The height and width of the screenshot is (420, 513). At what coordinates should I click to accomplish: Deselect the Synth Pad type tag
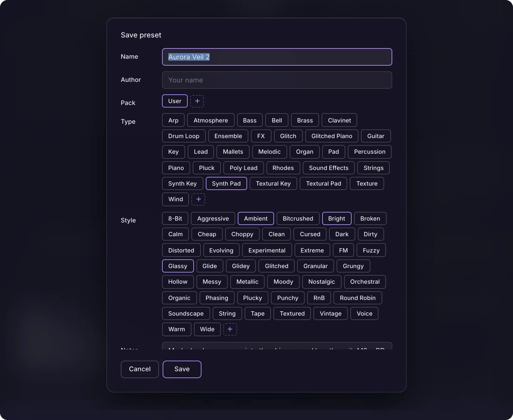(x=226, y=183)
